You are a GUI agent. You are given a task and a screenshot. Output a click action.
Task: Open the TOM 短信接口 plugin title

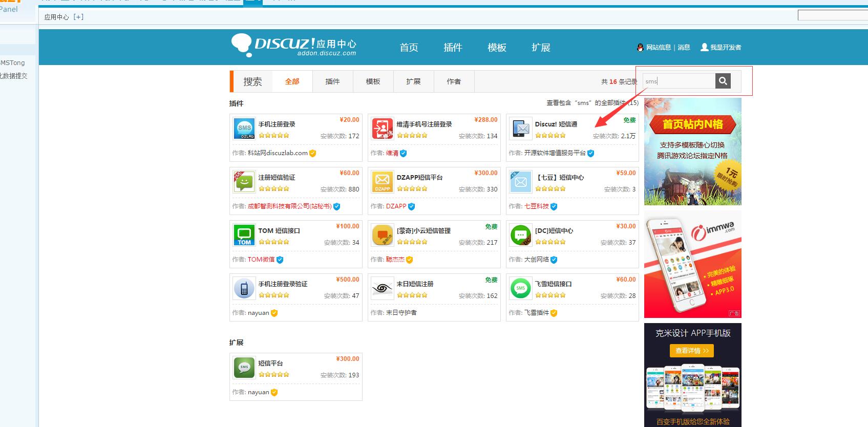click(279, 231)
